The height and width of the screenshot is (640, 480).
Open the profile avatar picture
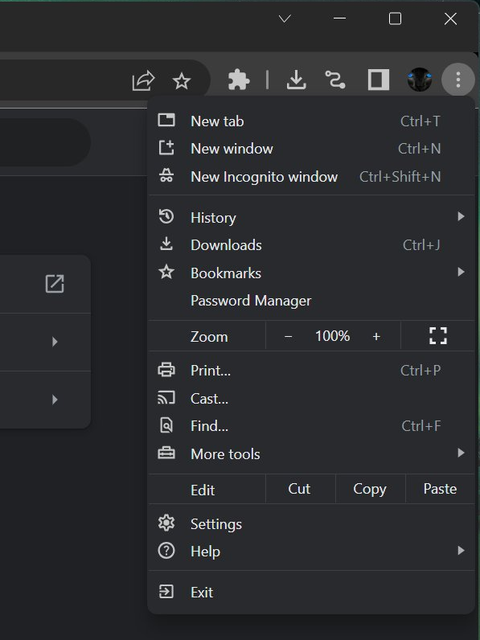click(420, 79)
